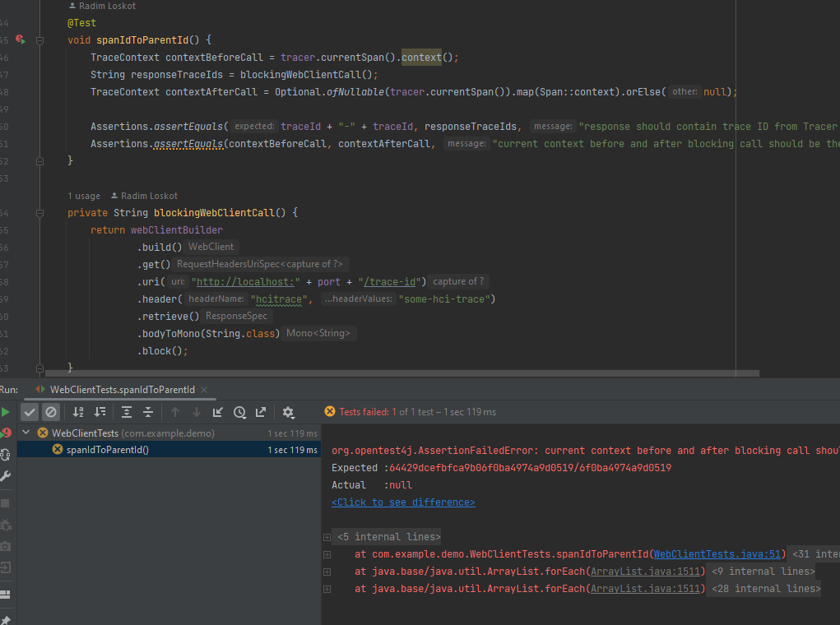Expand the <5 internal lines> stack entry
Viewport: 840px width, 625px height.
[x=327, y=536]
